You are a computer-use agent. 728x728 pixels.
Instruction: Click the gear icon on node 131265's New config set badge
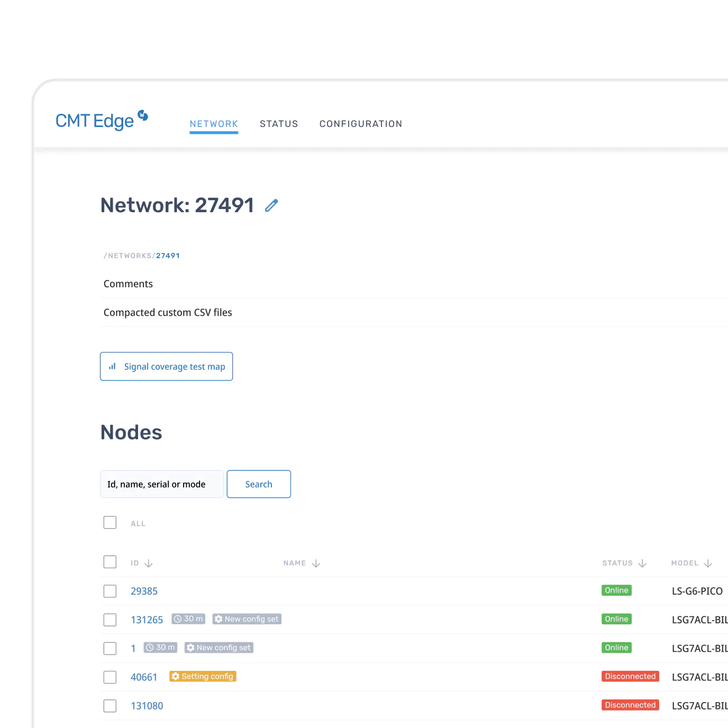click(219, 618)
